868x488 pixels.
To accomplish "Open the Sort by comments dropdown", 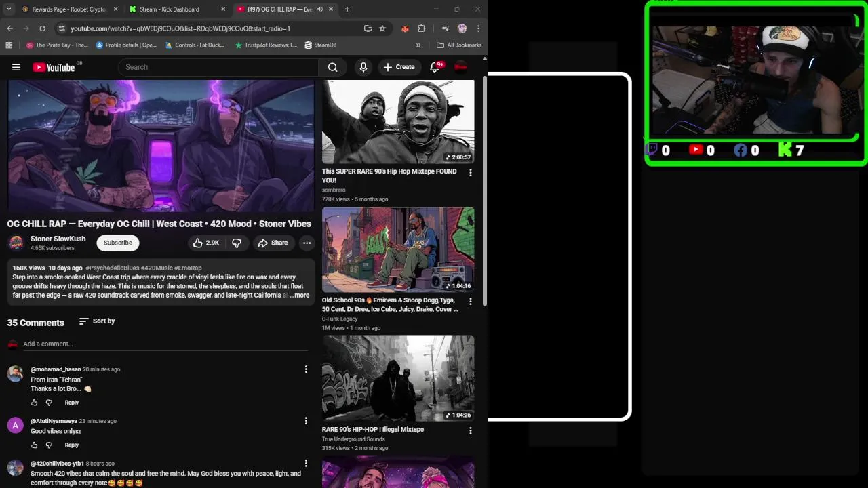I will click(97, 321).
